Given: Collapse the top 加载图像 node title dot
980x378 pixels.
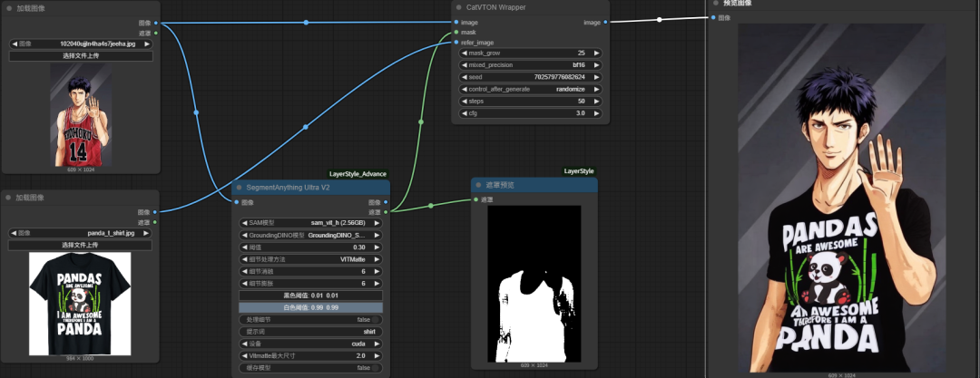Looking at the screenshot, I should pos(9,9).
